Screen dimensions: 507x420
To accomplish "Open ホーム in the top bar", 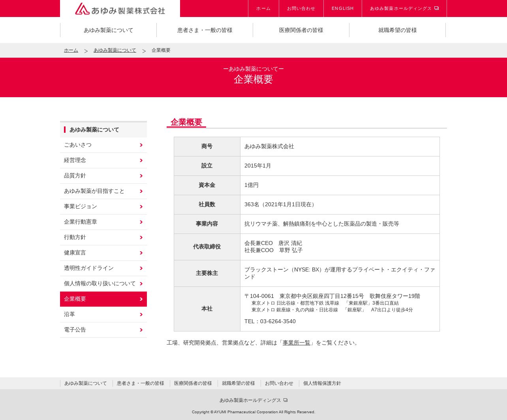I will coord(263,8).
